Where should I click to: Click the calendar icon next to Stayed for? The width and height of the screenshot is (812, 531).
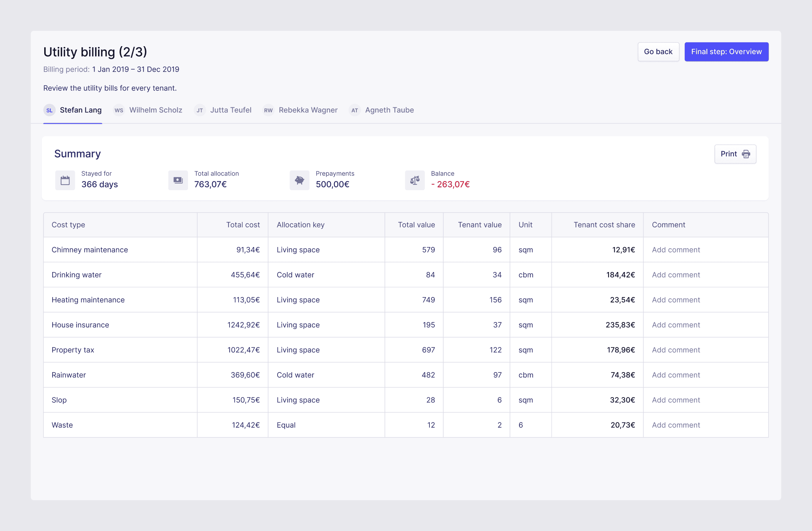tap(65, 180)
